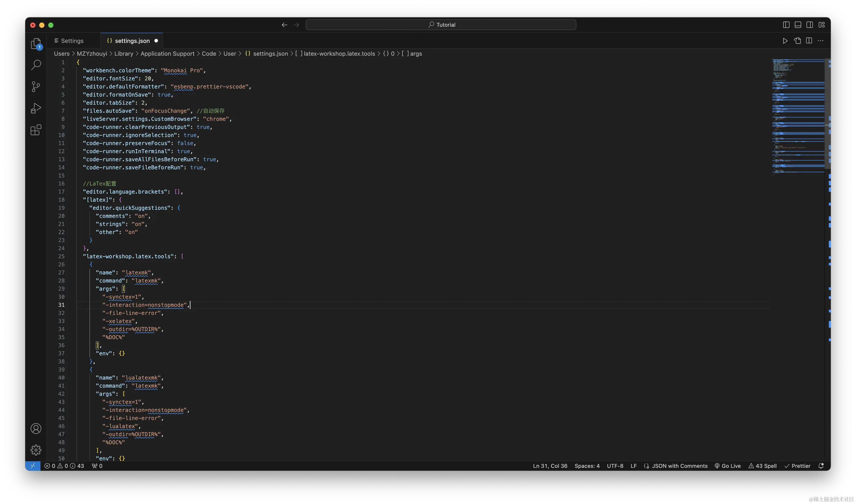Viewport: 856px width, 504px height.
Task: Open the Search view in the activity bar
Action: [x=36, y=64]
